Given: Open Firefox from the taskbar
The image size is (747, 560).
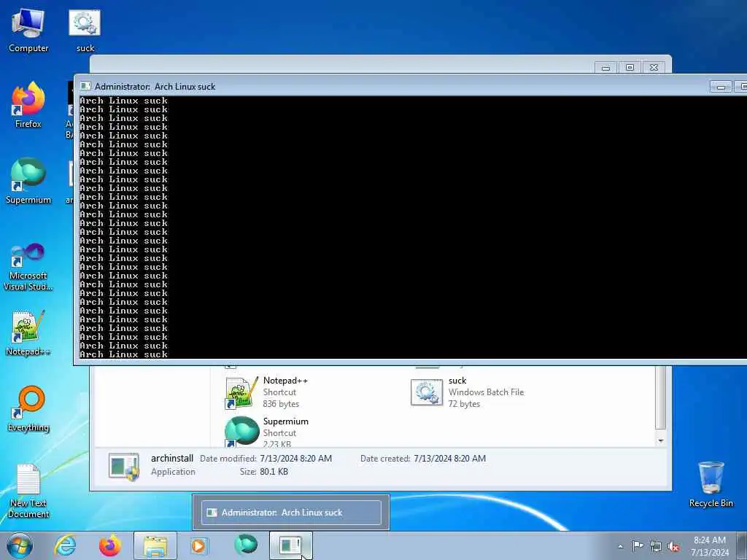Looking at the screenshot, I should point(109,545).
